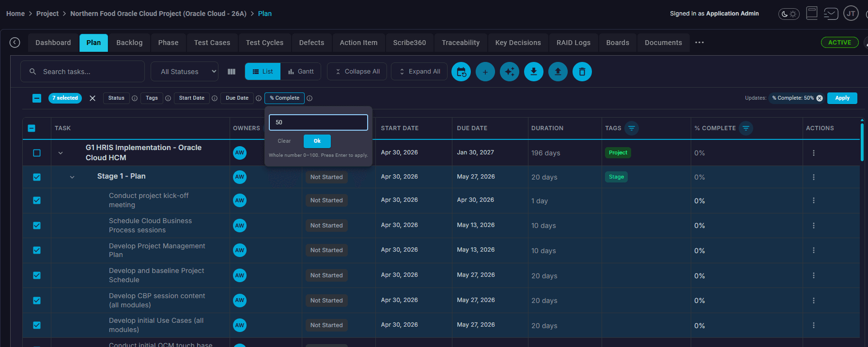Open the bulk Start Date field dropdown
868x347 pixels.
click(192, 98)
